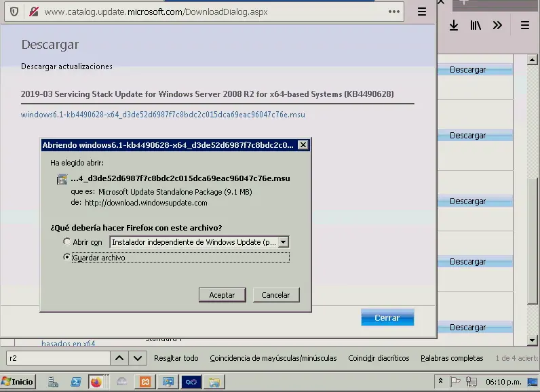Screen dimensions: 540x392
Task: Click the third Descargar button in catalog list
Action: click(476, 201)
